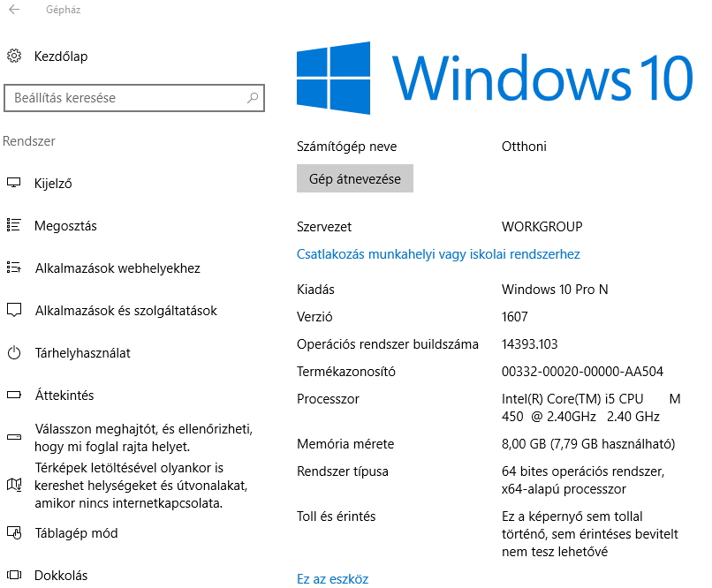712x588 pixels.
Task: Click the Rendszer típusa label
Action: pos(343,471)
